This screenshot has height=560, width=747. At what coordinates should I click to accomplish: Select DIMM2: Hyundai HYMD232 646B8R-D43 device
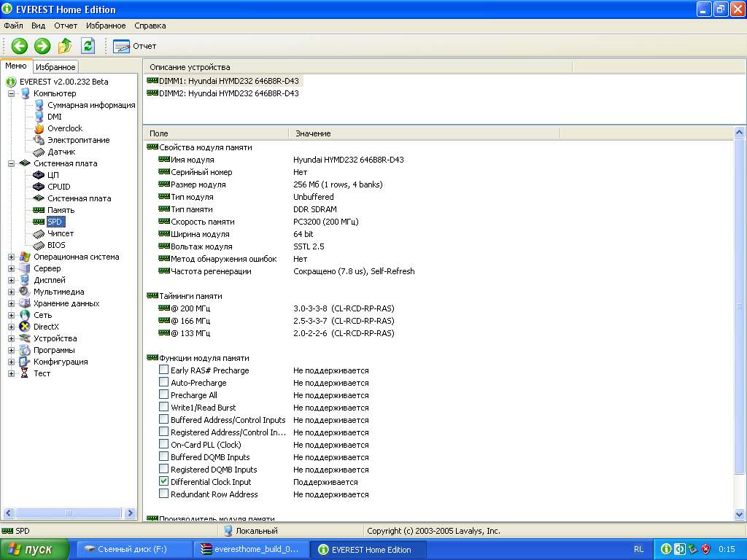click(x=228, y=93)
